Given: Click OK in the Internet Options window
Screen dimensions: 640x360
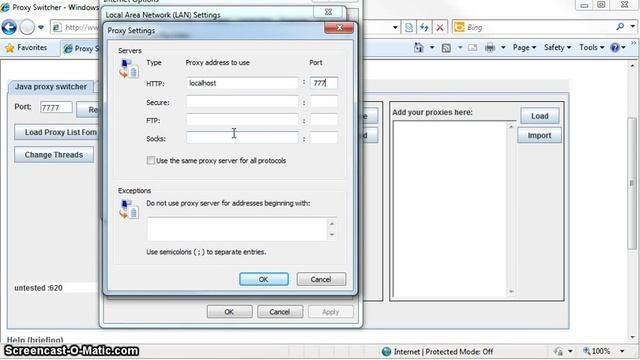Looking at the screenshot, I should [x=229, y=312].
